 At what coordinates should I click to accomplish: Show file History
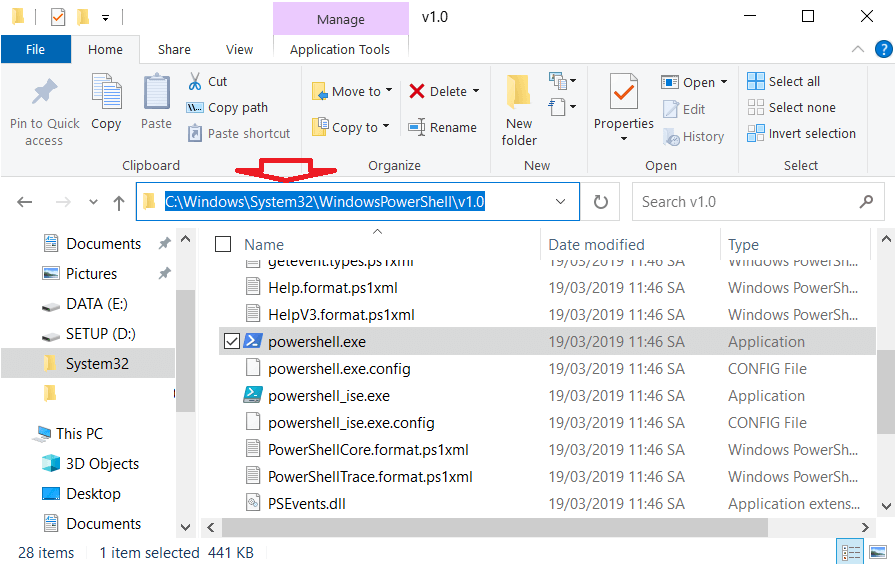(694, 136)
